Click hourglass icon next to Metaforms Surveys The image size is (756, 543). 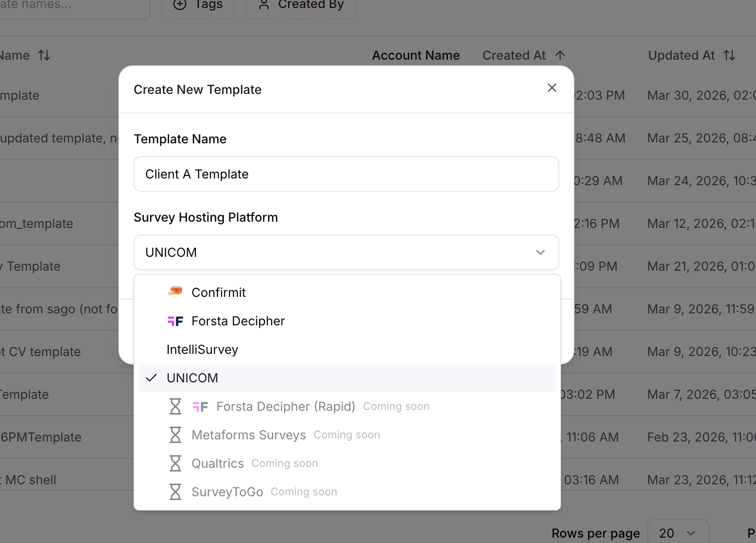(175, 435)
